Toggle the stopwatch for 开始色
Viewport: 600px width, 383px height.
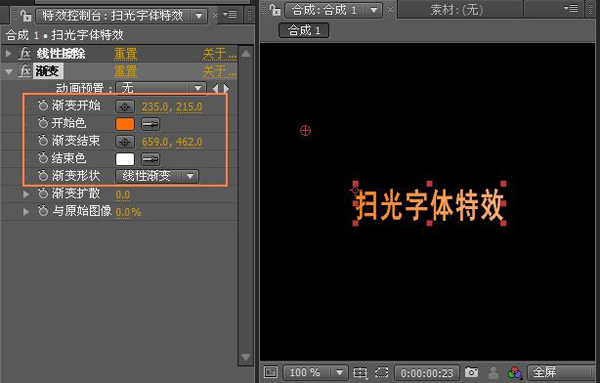pyautogui.click(x=43, y=123)
